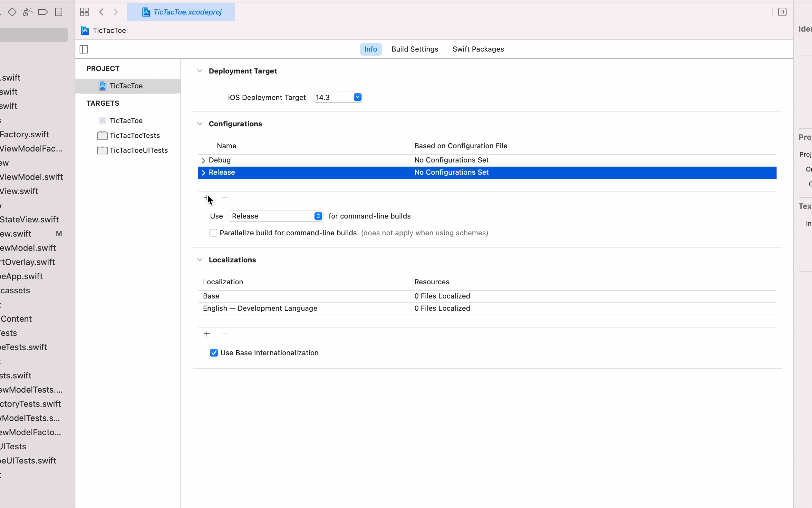Switch to the Swift Packages tab
Image resolution: width=812 pixels, height=508 pixels.
pos(478,49)
